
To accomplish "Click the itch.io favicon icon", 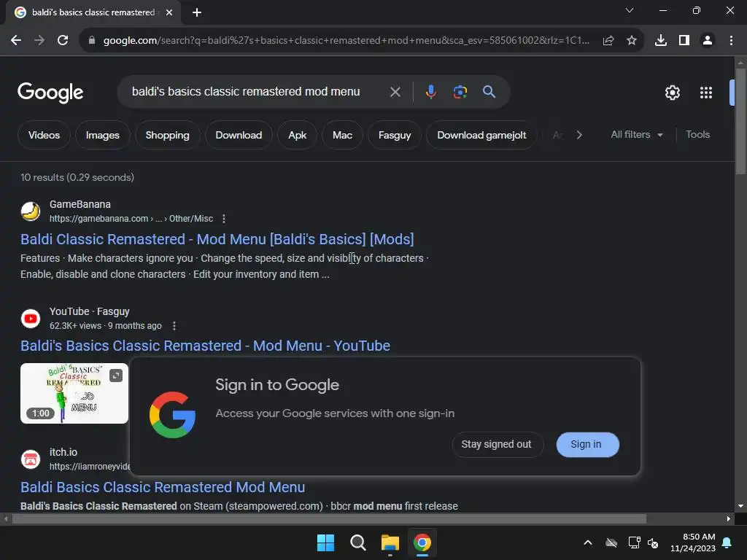I will 31,459.
